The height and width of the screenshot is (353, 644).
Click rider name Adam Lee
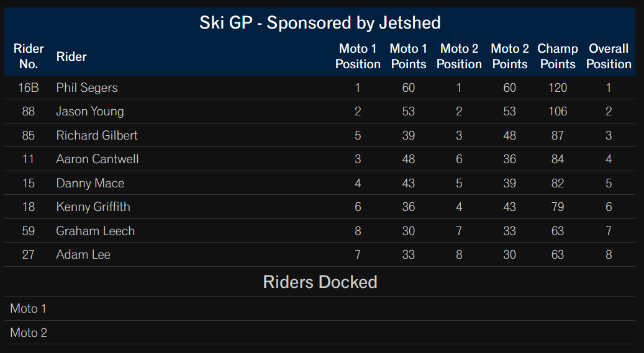(83, 254)
